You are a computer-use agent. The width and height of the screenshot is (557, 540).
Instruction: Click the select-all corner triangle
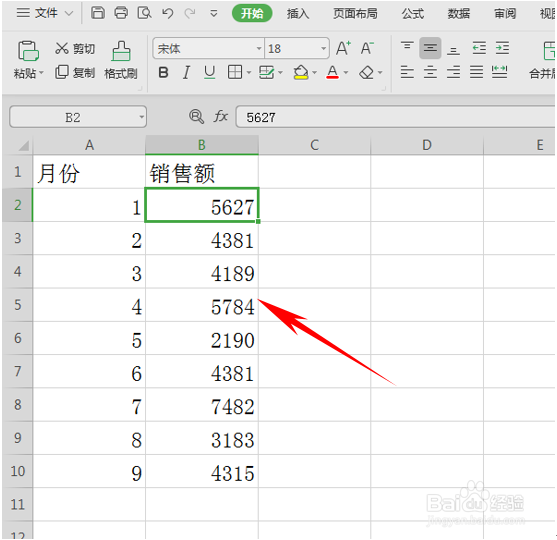23,146
